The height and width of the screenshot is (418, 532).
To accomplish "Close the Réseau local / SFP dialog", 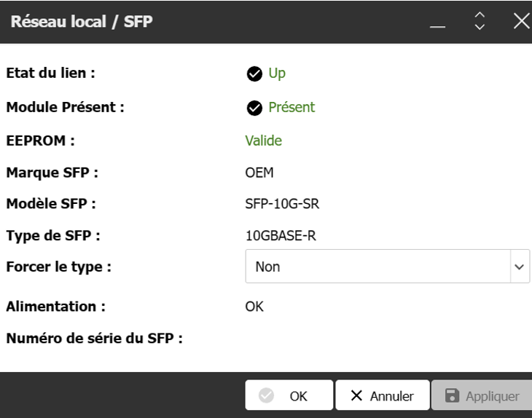I will click(x=522, y=21).
